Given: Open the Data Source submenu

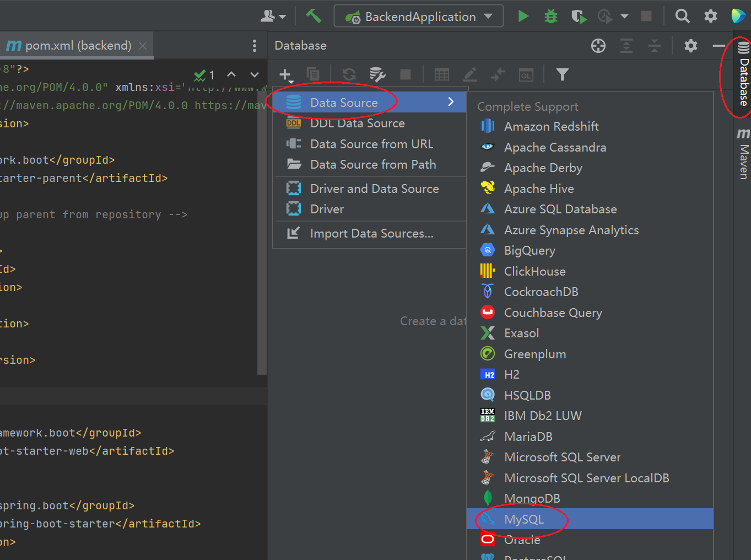Looking at the screenshot, I should [370, 102].
